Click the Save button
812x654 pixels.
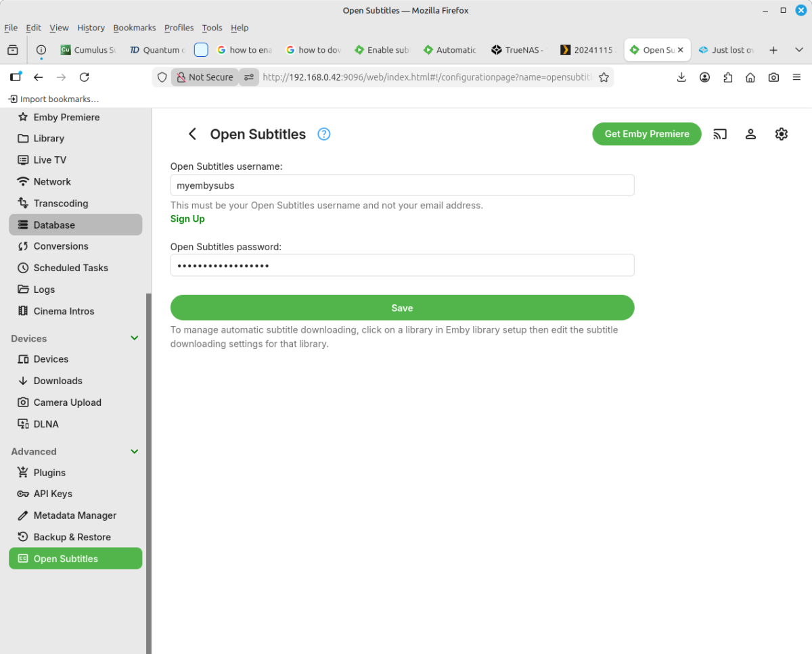click(402, 307)
